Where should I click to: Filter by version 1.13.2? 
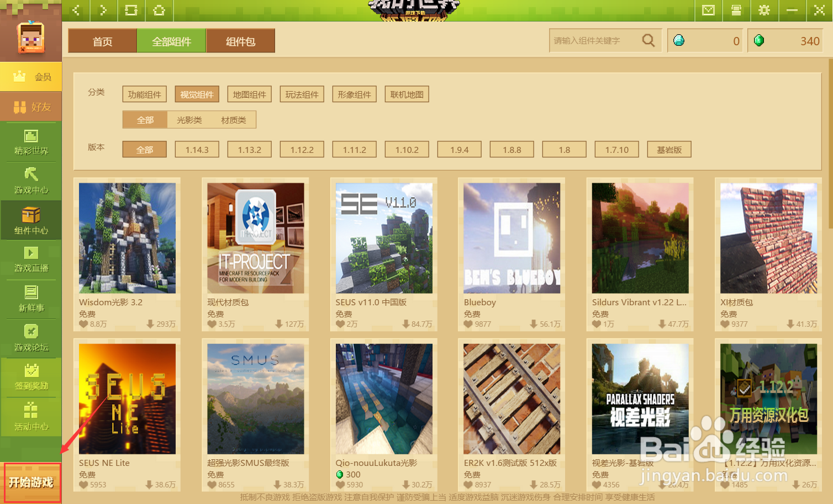(x=250, y=150)
